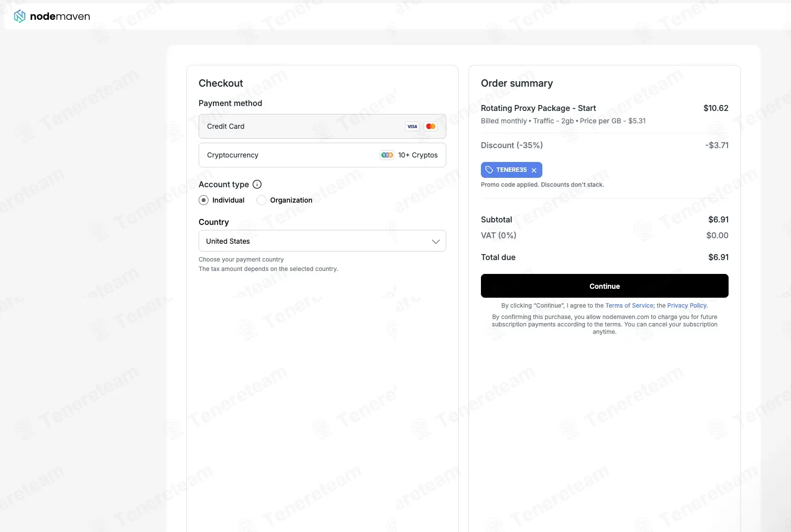Click the nodemaven brand name
The image size is (791, 532).
click(x=60, y=16)
